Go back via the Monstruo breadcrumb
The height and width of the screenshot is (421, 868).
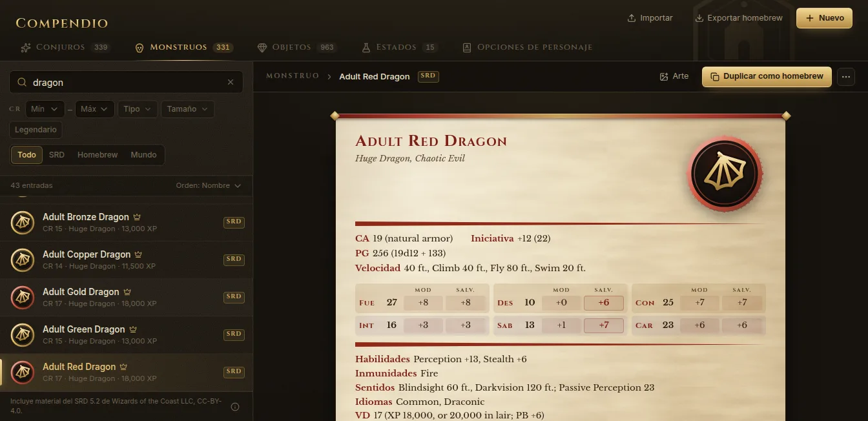(x=293, y=76)
